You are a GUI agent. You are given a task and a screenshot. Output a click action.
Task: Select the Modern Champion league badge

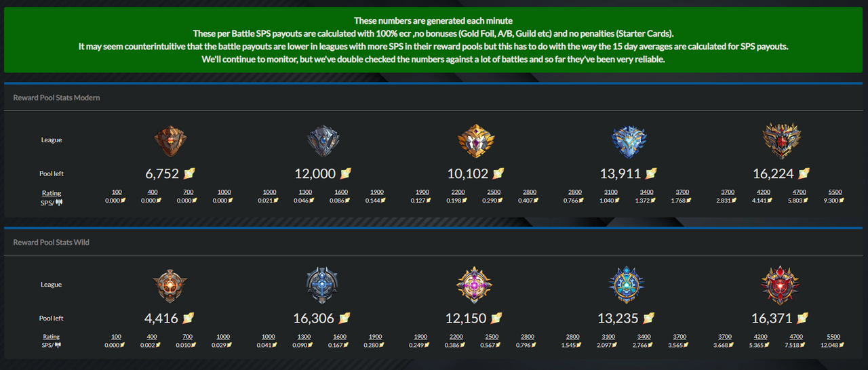point(781,140)
